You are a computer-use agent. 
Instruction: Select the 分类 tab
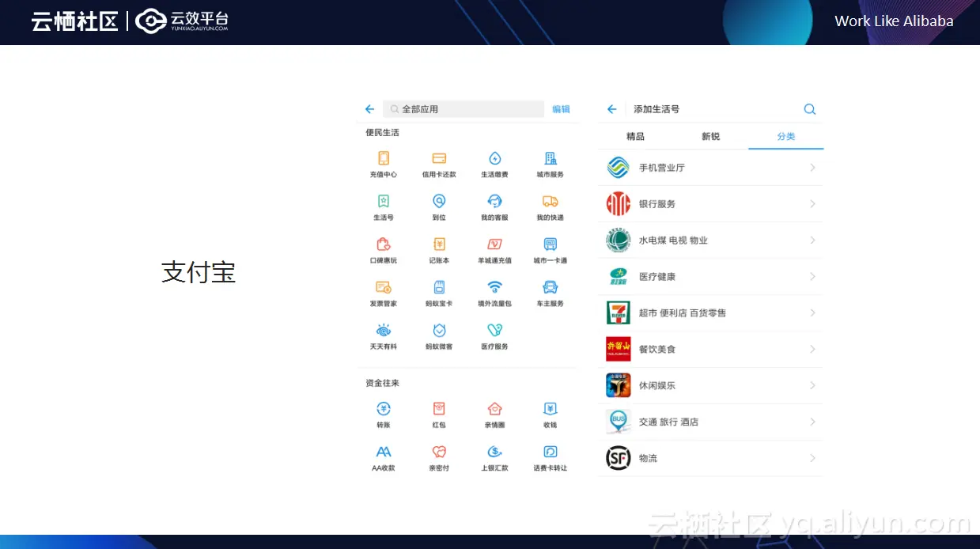click(x=786, y=136)
